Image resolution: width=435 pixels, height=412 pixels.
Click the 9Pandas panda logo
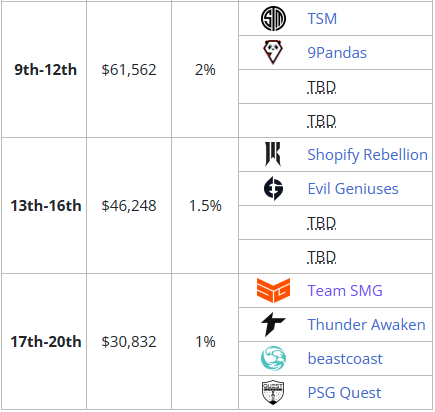pos(273,52)
